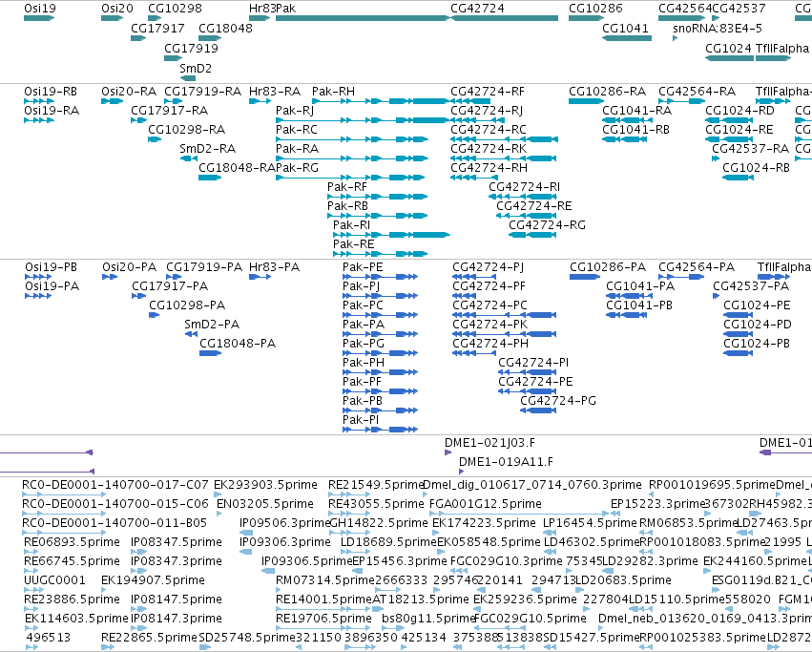Select the CG1041-PA protein label
Screen dimensions: 812x652
(x=640, y=286)
